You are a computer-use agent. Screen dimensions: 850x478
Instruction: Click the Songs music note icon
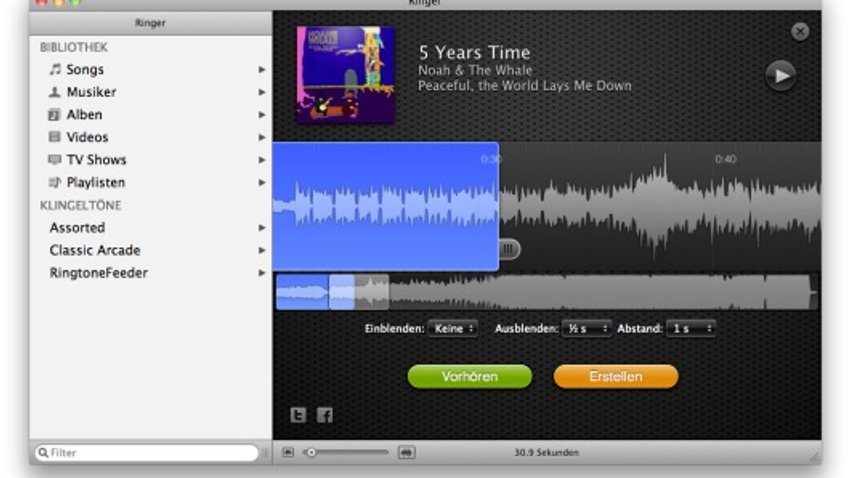click(55, 69)
